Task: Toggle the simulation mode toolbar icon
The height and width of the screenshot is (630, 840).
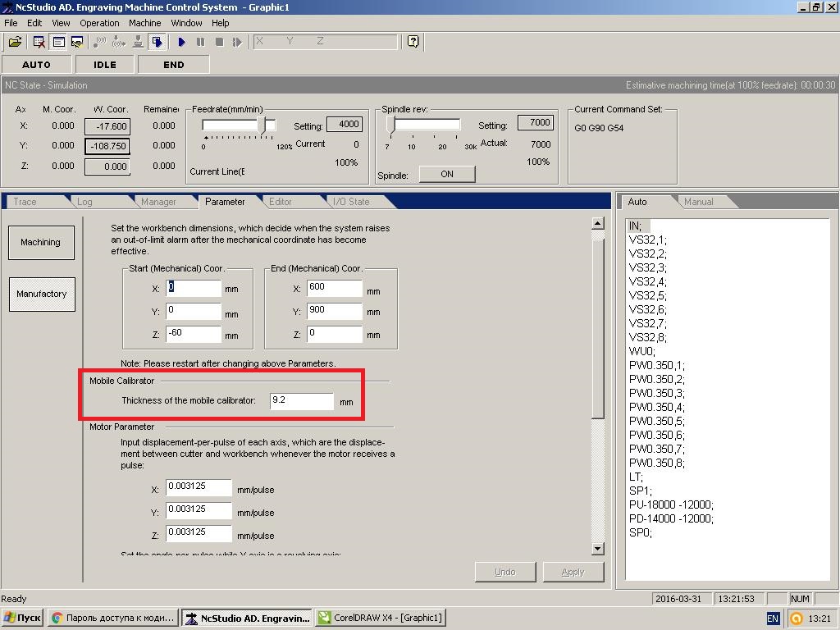Action: coord(157,42)
